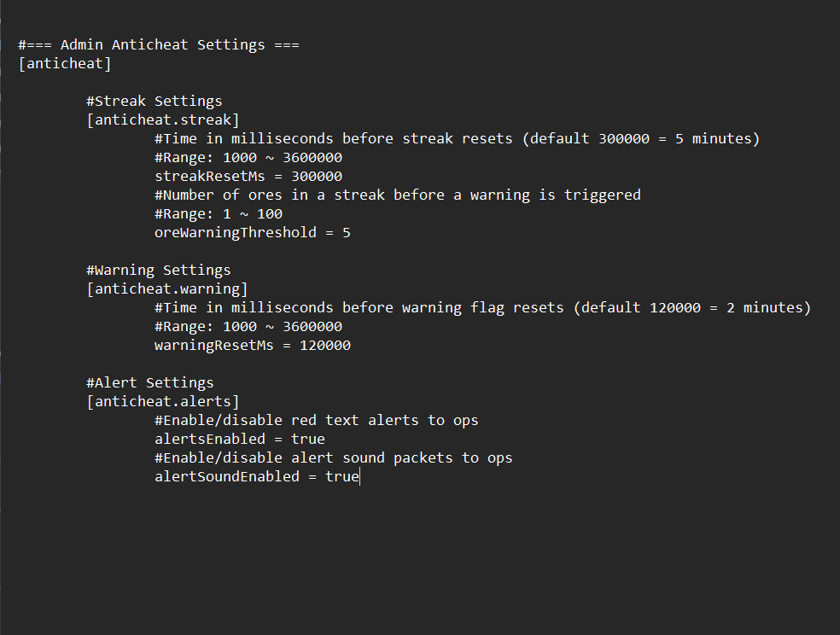The width and height of the screenshot is (840, 635).
Task: Click the ore streak warning description comment
Action: coord(397,195)
